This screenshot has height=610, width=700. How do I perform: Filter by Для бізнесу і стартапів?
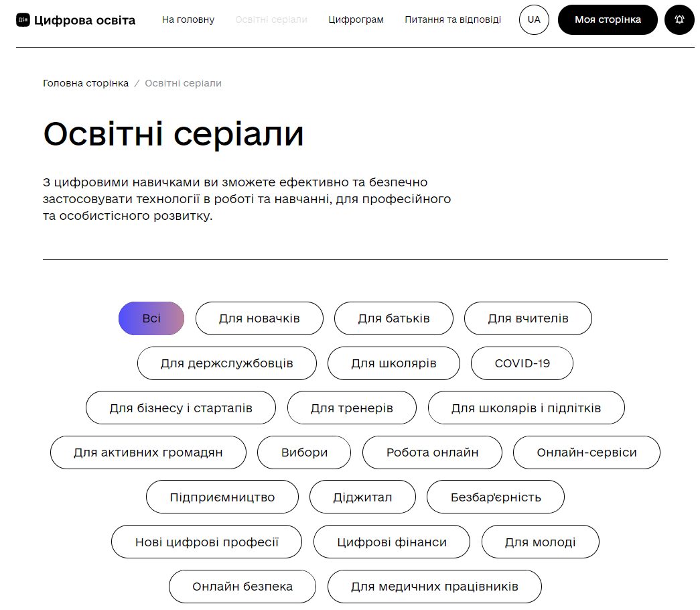pyautogui.click(x=181, y=408)
